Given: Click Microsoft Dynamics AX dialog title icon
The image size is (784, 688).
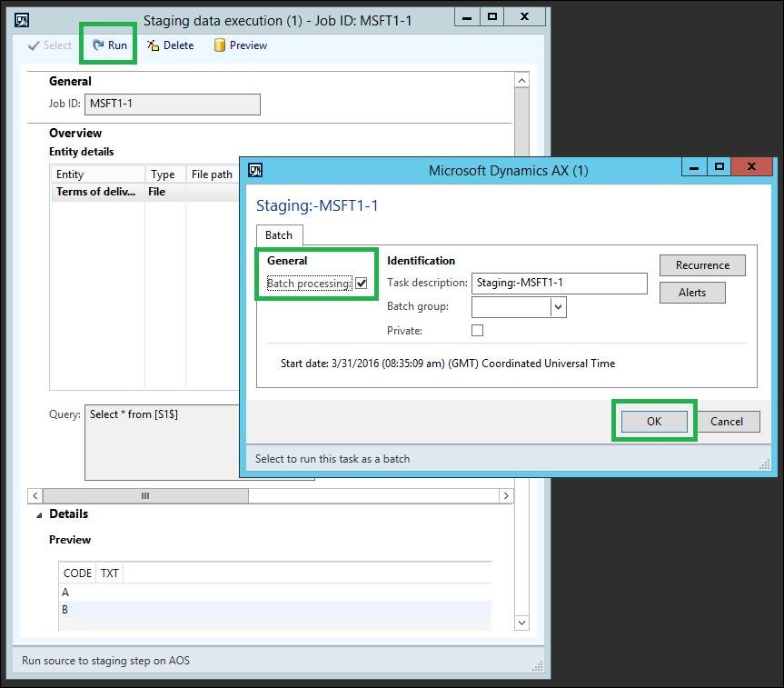Looking at the screenshot, I should pyautogui.click(x=255, y=170).
